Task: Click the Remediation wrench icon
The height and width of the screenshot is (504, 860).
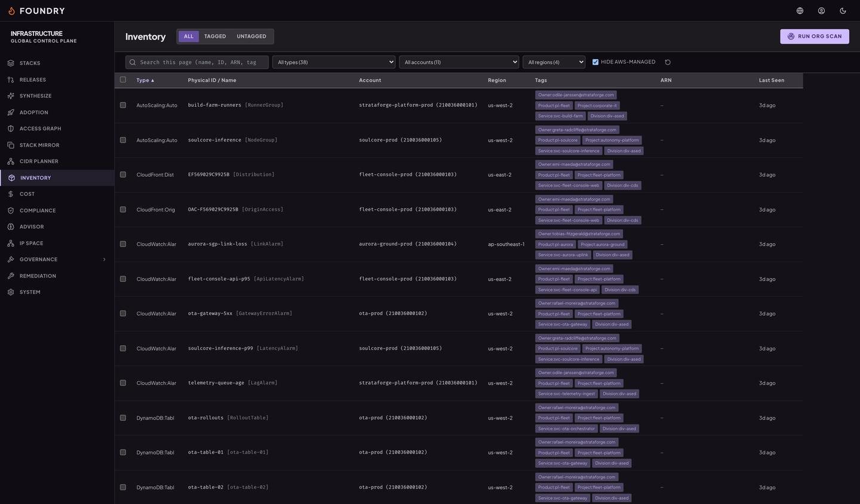Action: coord(11,276)
